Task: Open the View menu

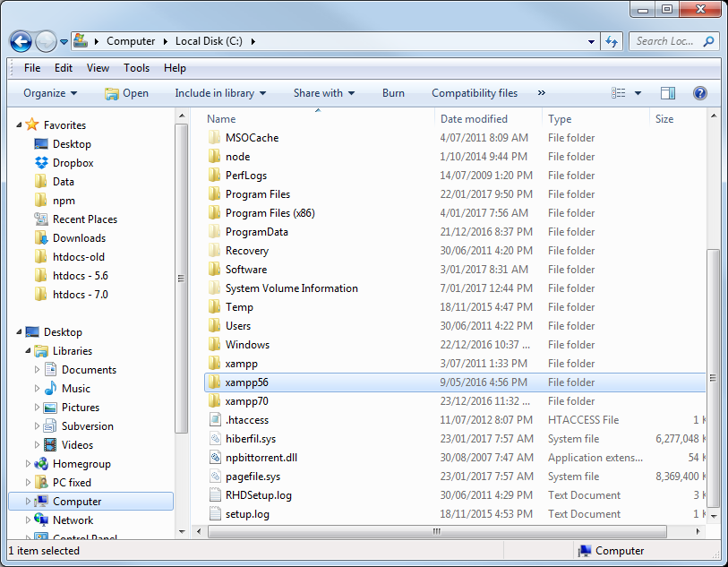Action: 98,68
